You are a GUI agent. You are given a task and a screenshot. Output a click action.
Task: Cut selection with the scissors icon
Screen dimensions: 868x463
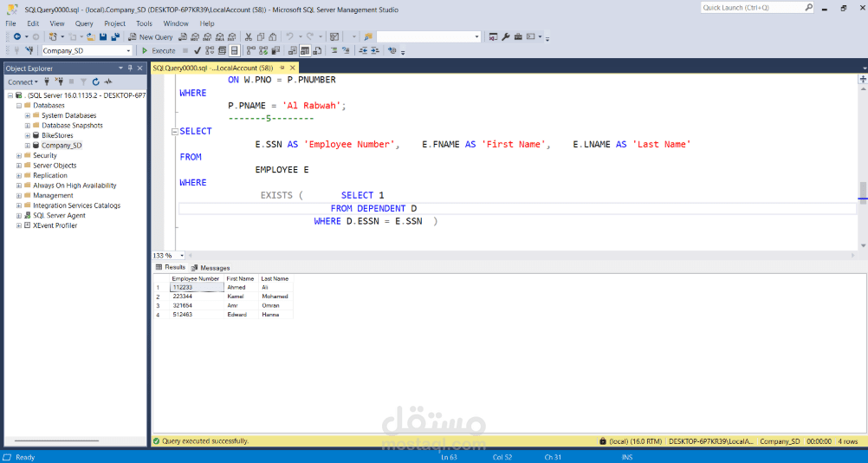[248, 37]
